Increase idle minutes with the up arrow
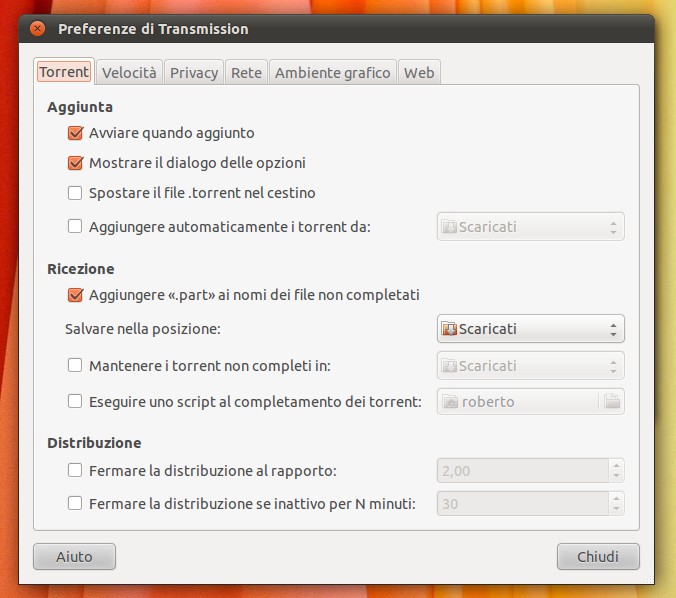This screenshot has height=598, width=676. pyautogui.click(x=617, y=498)
